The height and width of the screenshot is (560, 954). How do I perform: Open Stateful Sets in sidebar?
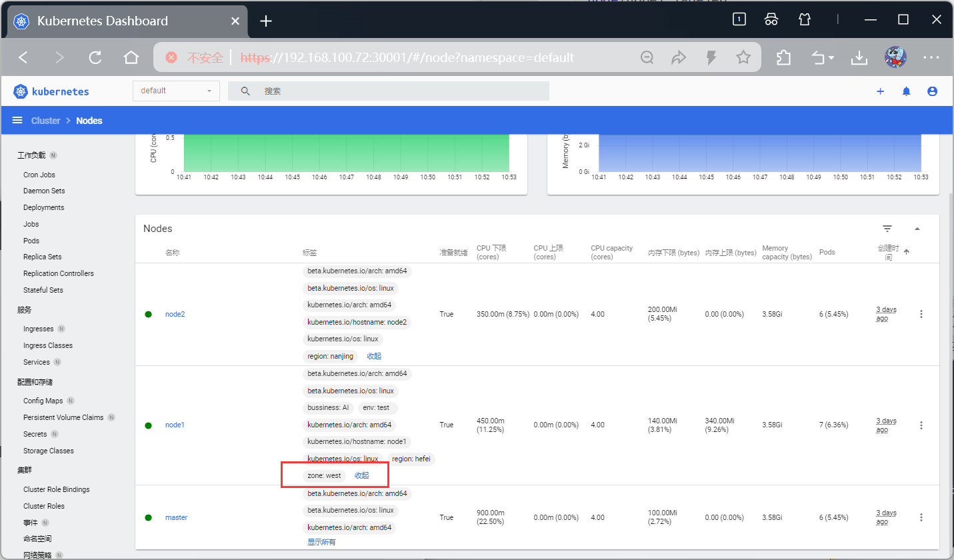[43, 290]
